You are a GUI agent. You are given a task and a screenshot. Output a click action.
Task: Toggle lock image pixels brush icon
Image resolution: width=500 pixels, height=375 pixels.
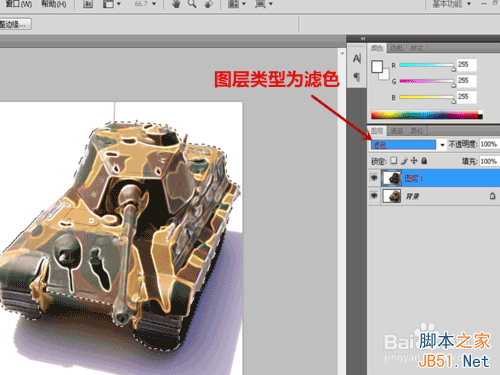tap(404, 161)
